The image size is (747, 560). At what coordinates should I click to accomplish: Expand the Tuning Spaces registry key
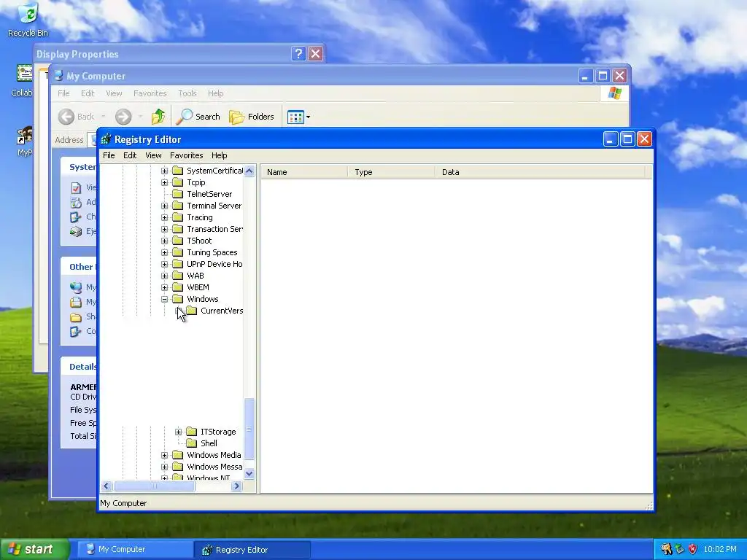pos(164,252)
